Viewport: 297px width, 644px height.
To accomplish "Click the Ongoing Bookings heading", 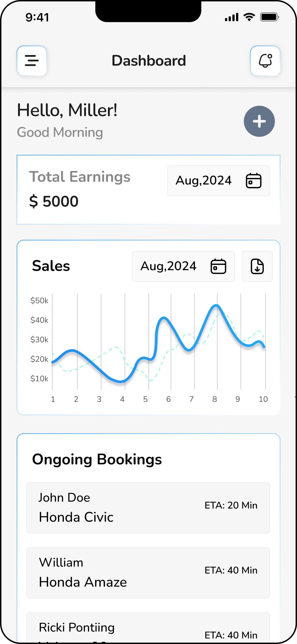I will 97,459.
